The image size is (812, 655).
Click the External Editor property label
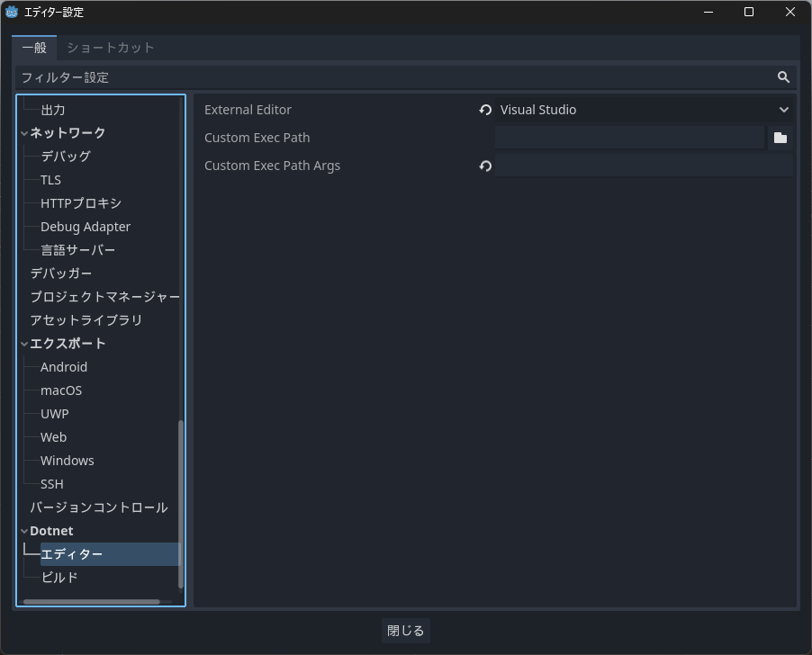248,110
